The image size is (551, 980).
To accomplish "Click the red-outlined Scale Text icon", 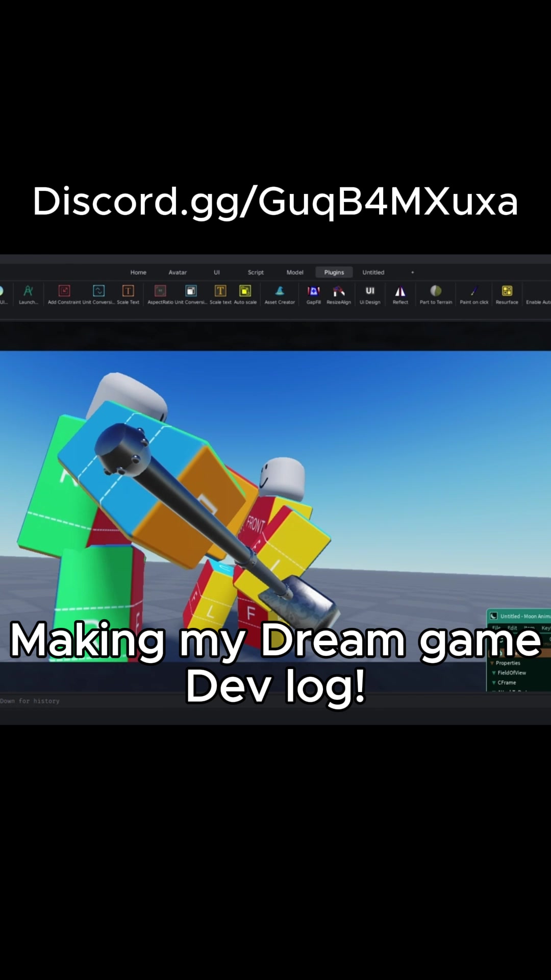I will (128, 291).
